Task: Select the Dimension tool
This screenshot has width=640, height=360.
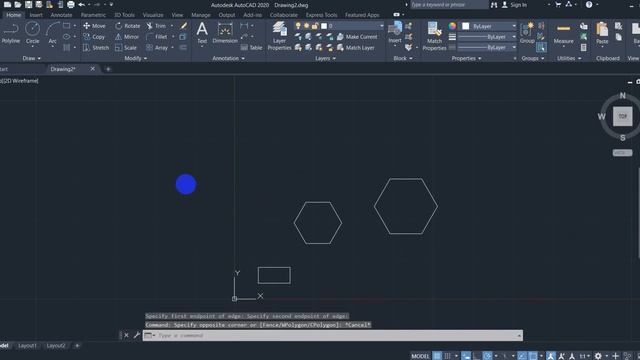Action: pyautogui.click(x=225, y=33)
